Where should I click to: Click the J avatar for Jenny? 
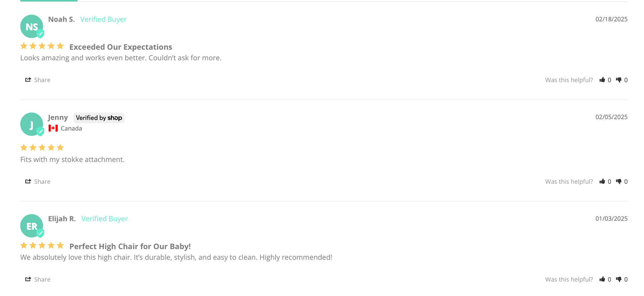coord(32,124)
